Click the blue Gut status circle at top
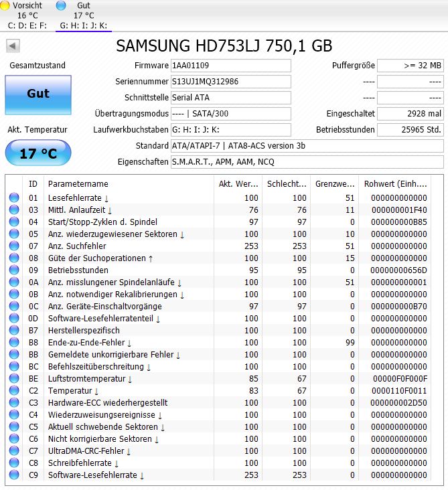The width and height of the screenshot is (448, 490). pyautogui.click(x=61, y=5)
